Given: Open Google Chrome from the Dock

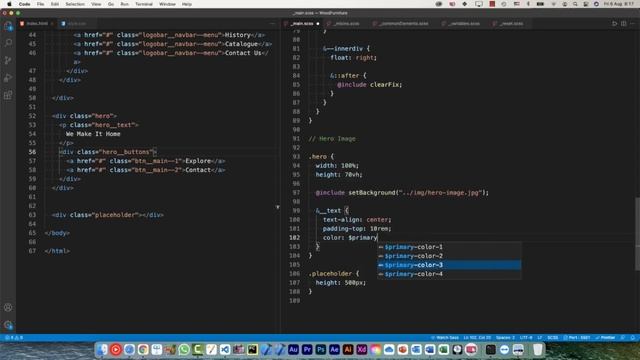Looking at the screenshot, I should [143, 349].
